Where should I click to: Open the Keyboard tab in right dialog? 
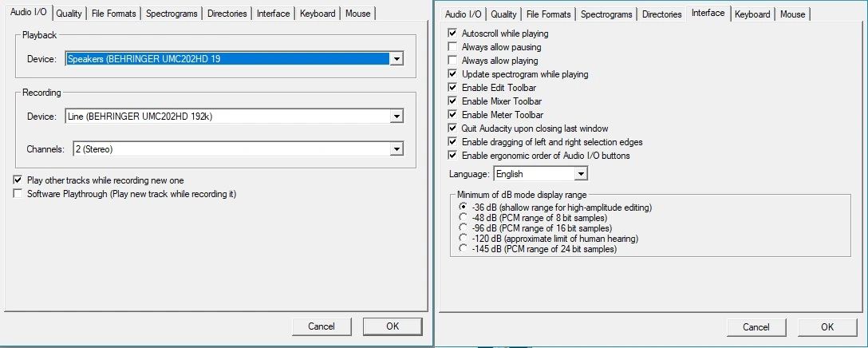[752, 14]
